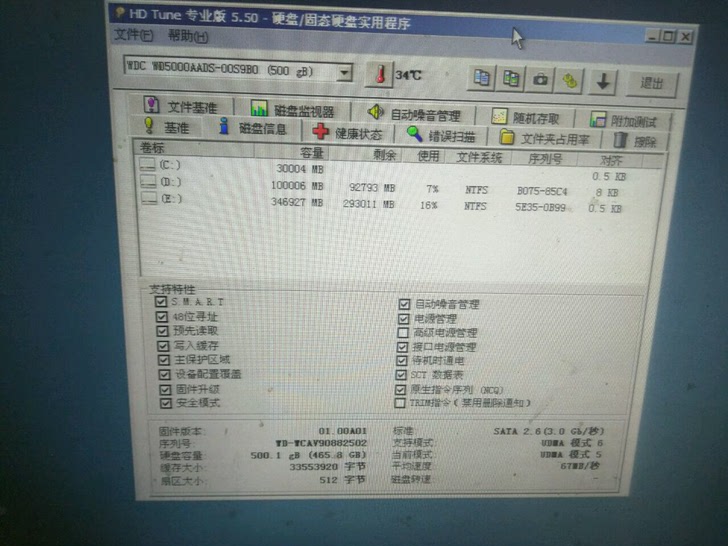
Task: Switch to the 磁盘监视器 tab
Action: pyautogui.click(x=292, y=110)
